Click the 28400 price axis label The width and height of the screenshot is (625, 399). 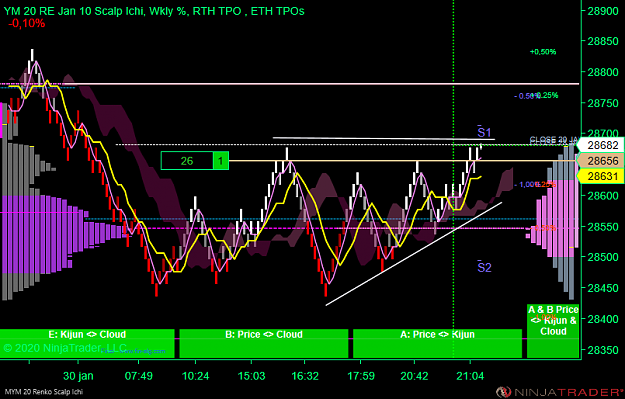coord(602,319)
